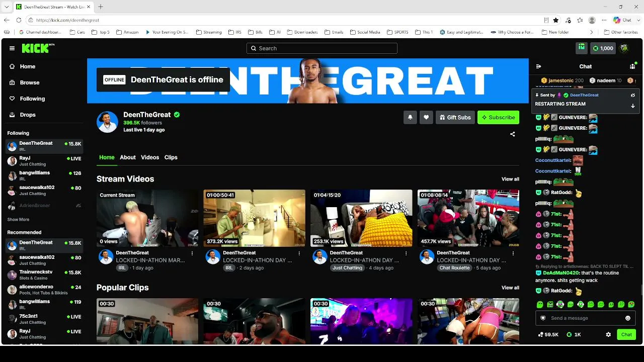
Task: Turn on notifications with bell icon
Action: coord(410,117)
